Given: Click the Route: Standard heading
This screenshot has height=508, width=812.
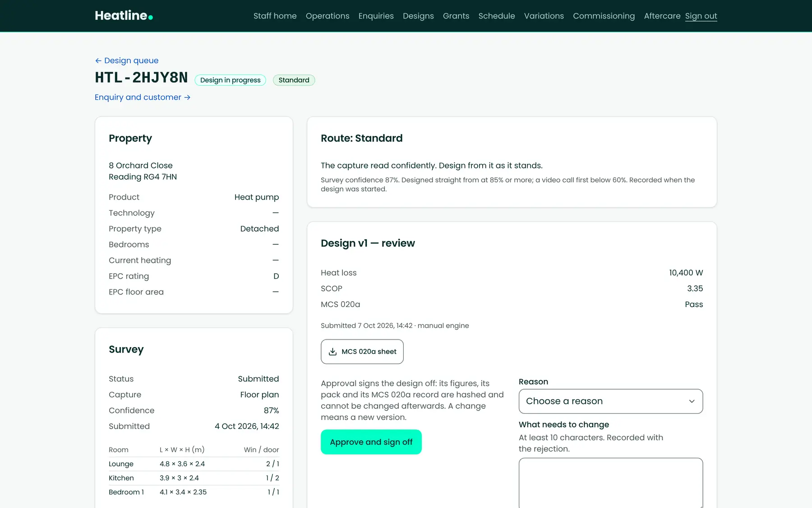Looking at the screenshot, I should [362, 138].
